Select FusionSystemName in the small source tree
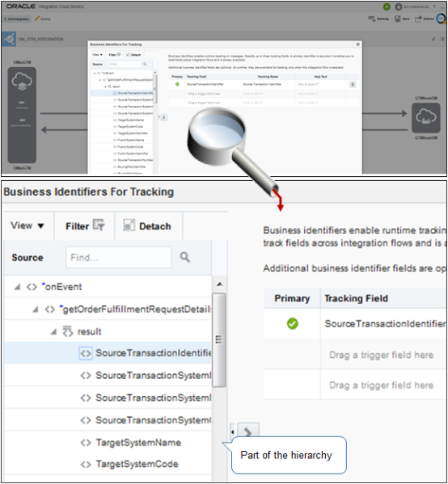 point(131,140)
